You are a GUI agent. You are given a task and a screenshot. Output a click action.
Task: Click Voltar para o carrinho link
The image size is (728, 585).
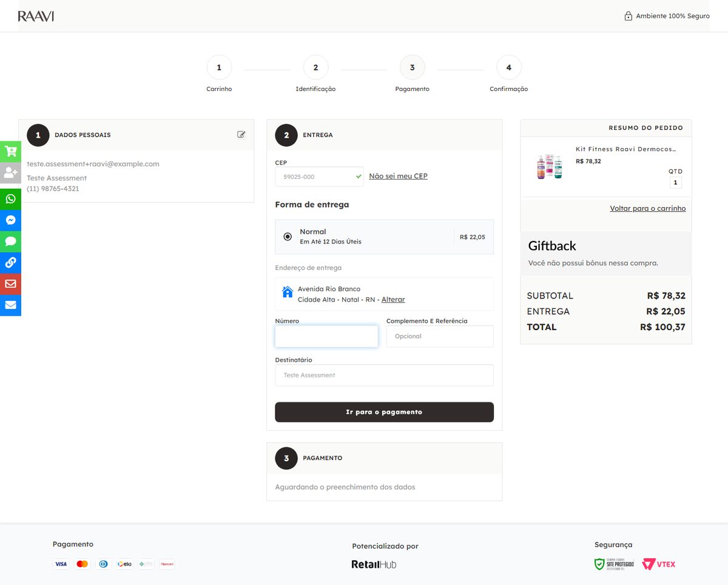[x=648, y=208]
